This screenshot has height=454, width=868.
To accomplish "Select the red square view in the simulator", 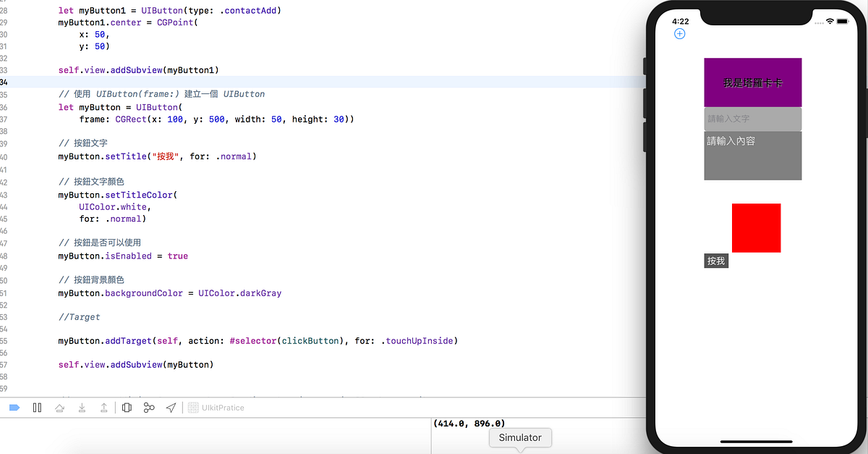I will tap(757, 227).
